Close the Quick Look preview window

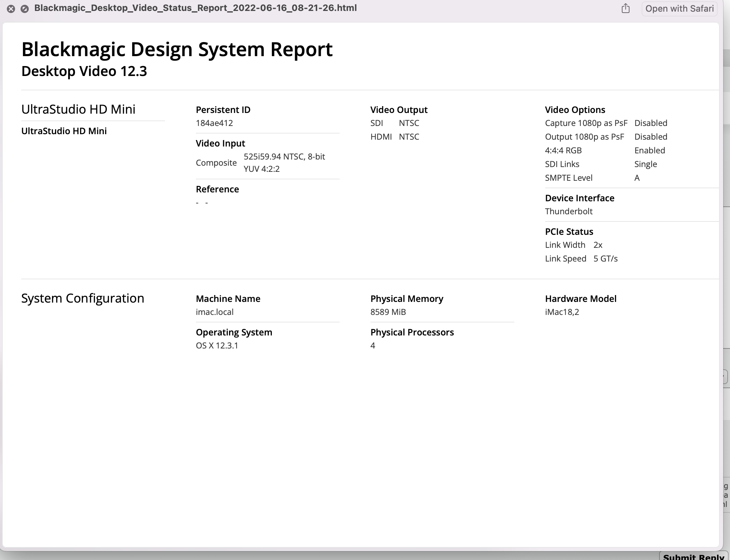[11, 9]
